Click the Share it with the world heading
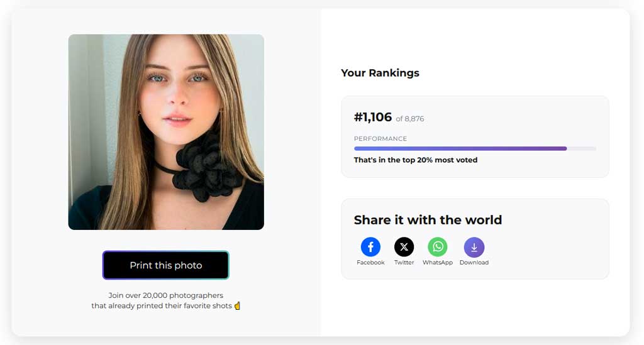 428,220
